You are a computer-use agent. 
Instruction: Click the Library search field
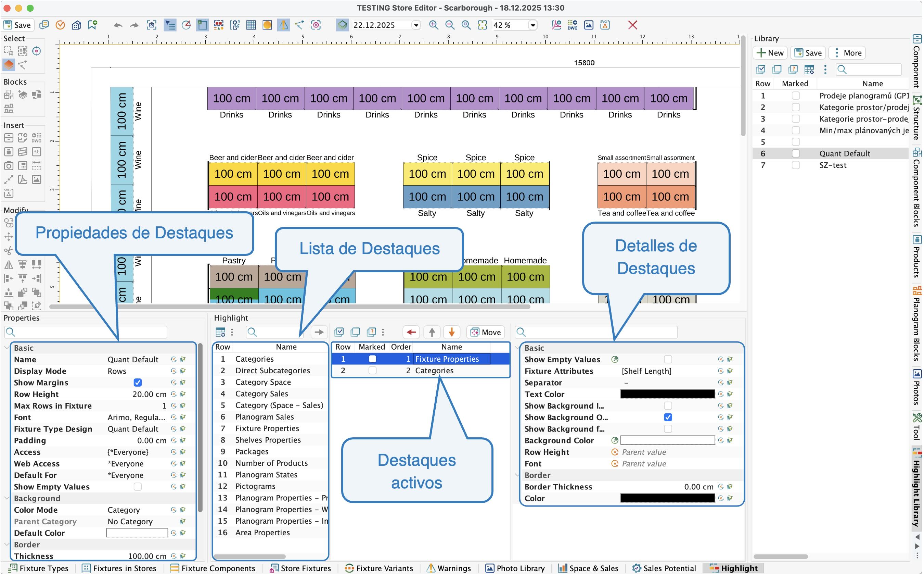coord(869,69)
